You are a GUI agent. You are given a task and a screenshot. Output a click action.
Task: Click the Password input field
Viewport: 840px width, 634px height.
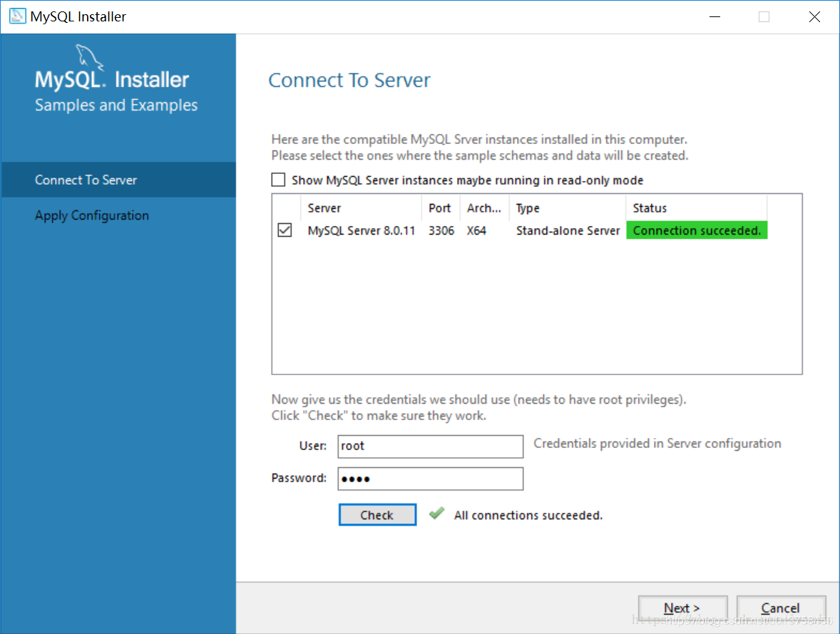click(x=430, y=479)
